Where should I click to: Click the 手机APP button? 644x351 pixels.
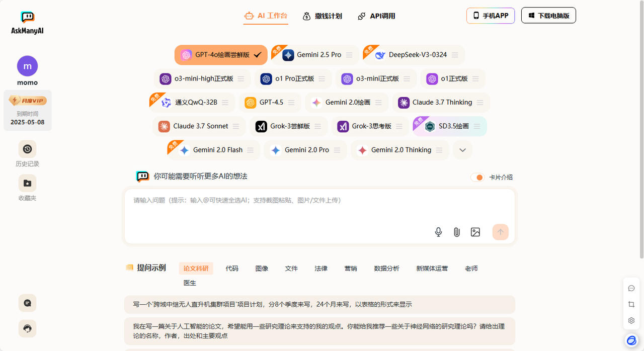pos(491,16)
